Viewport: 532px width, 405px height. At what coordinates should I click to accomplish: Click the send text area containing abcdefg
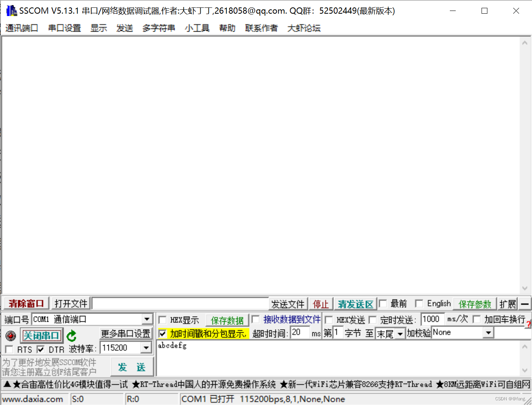[338, 358]
